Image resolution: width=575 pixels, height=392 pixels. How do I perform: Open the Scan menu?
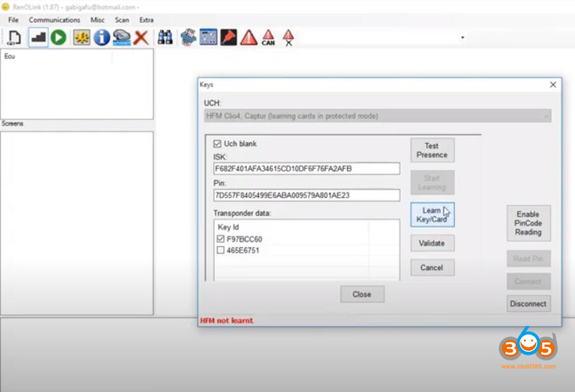pos(122,20)
